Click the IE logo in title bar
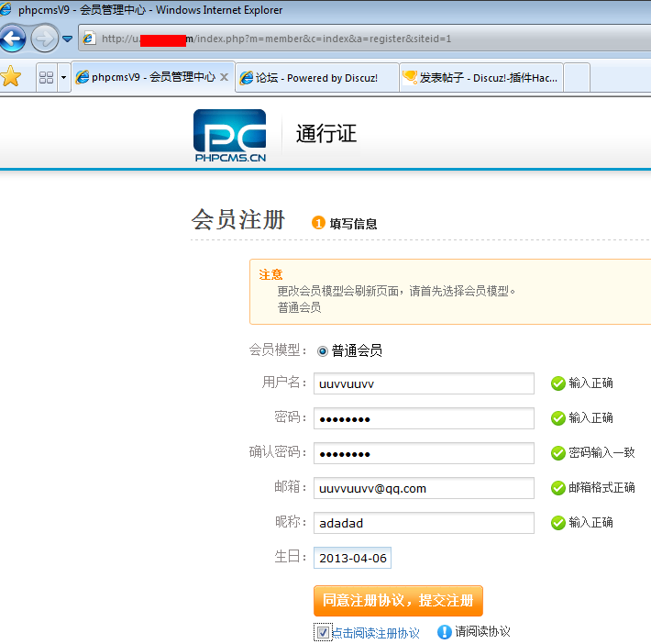651x644 pixels. 6,9
